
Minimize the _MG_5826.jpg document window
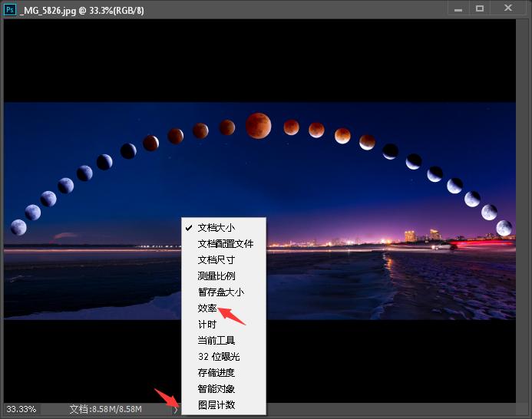click(x=458, y=9)
